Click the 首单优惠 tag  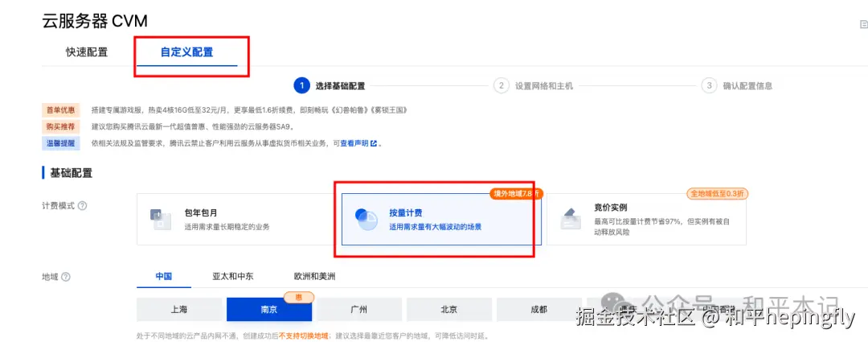60,109
